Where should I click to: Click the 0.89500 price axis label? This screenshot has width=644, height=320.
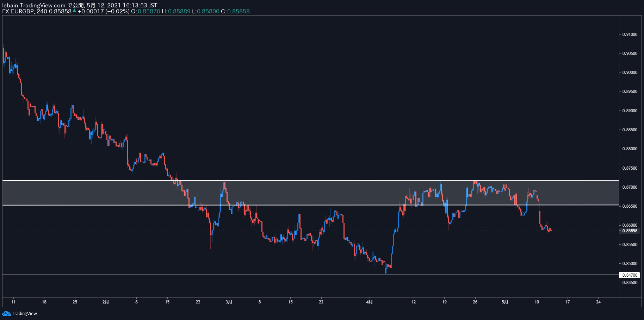[630, 92]
